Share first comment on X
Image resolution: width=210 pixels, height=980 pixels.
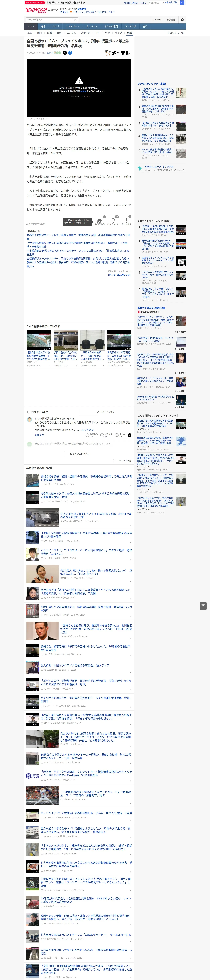point(130,435)
